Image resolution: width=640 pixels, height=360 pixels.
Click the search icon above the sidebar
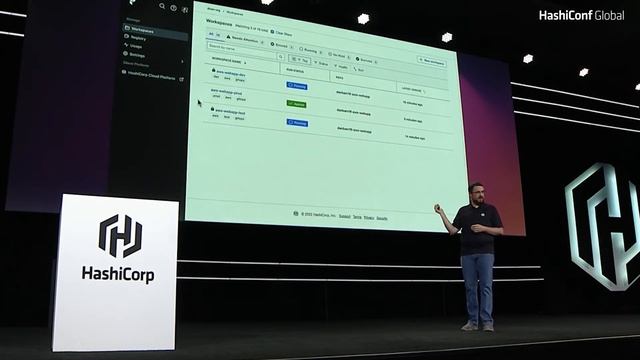(162, 6)
